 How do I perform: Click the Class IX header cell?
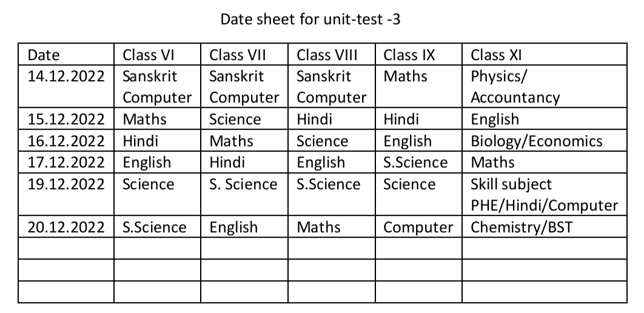point(418,54)
